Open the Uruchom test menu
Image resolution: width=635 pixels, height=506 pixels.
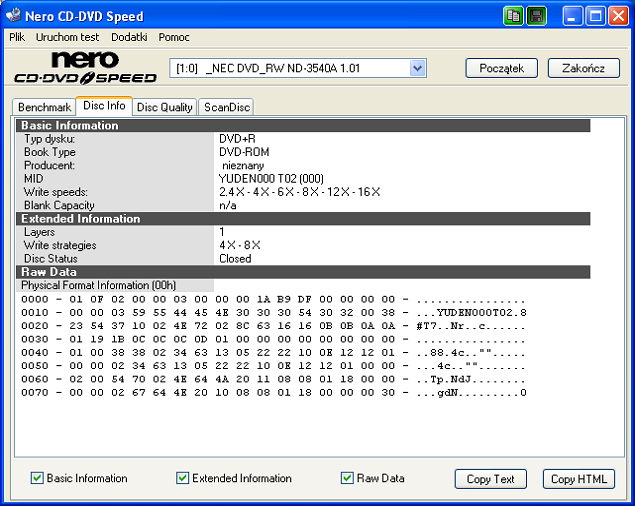[67, 37]
